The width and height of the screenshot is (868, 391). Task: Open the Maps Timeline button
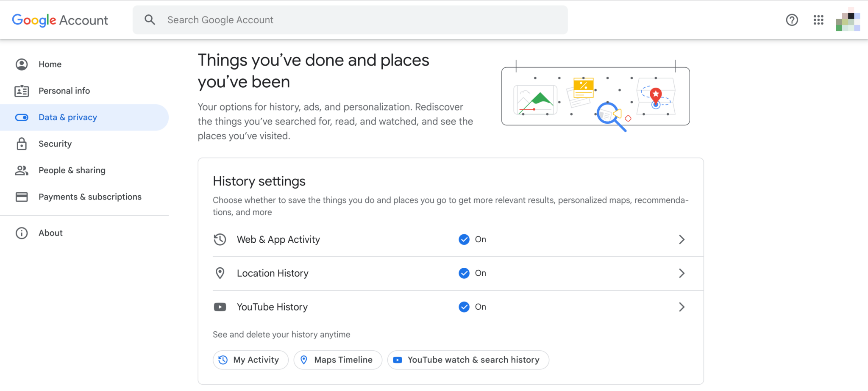click(x=338, y=360)
